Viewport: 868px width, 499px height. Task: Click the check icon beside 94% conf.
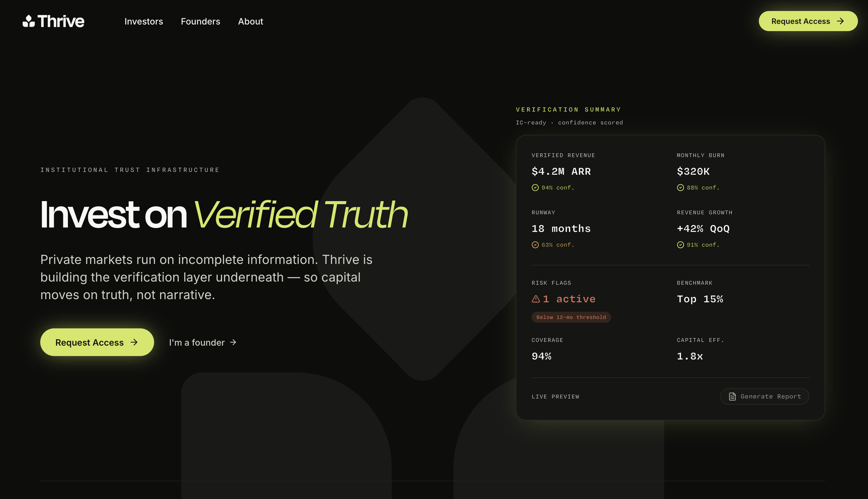click(535, 188)
